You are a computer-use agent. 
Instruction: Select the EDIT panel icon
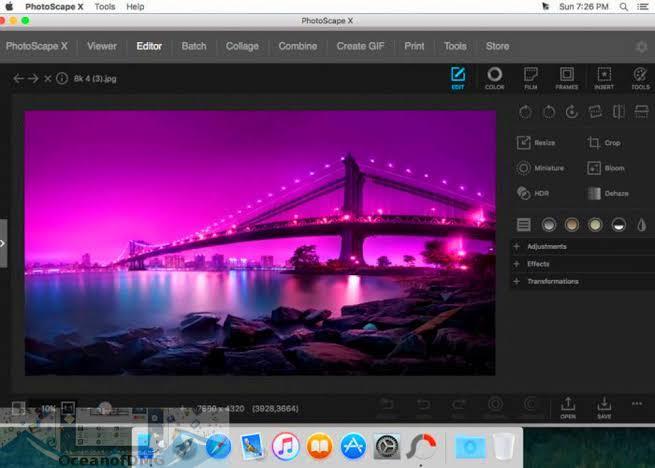click(458, 78)
